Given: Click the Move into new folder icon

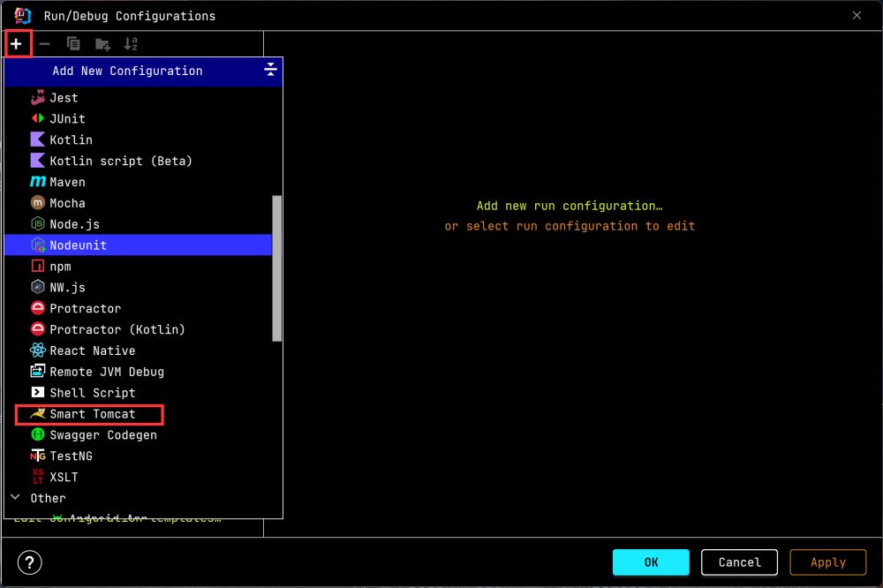Looking at the screenshot, I should coord(102,44).
